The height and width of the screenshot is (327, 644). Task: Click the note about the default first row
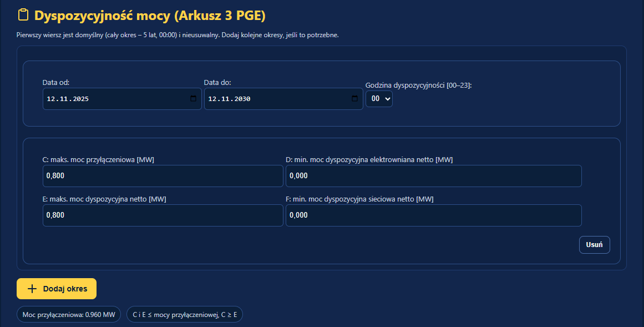[178, 34]
